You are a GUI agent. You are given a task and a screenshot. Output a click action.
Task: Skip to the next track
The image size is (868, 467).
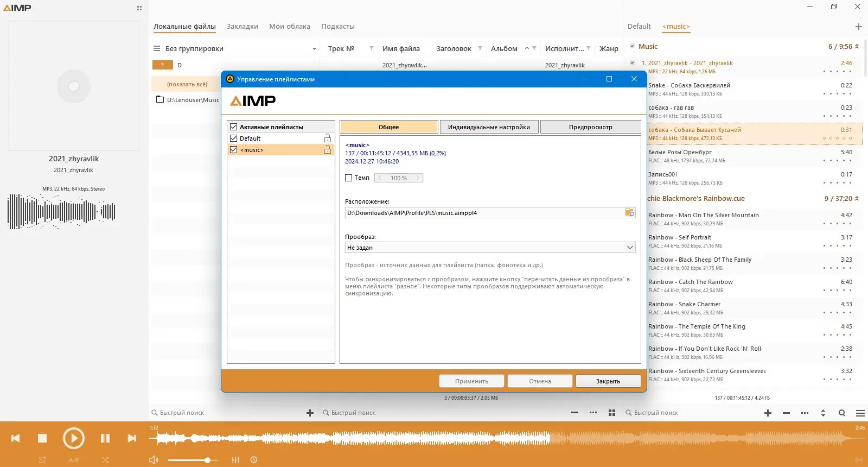coord(132,438)
